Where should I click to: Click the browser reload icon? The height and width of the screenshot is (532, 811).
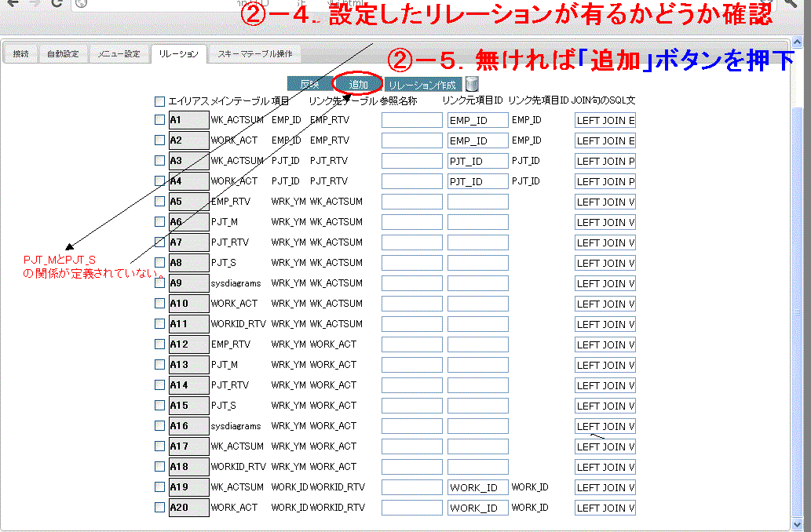[x=56, y=3]
